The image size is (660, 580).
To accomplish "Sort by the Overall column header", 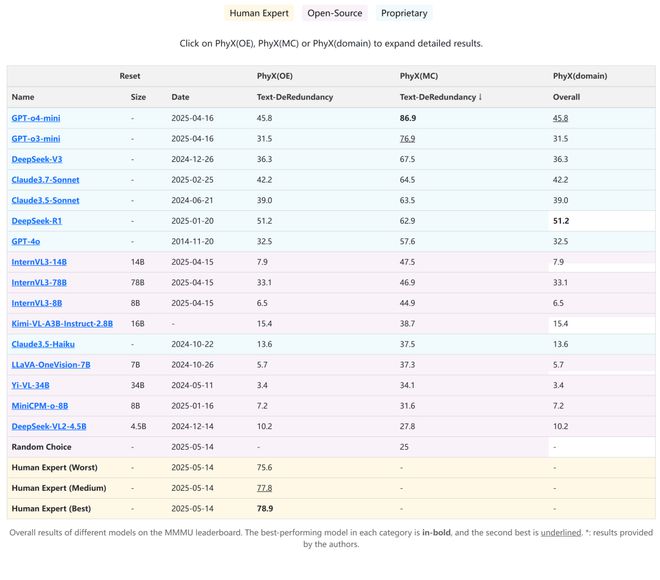I will 566,97.
